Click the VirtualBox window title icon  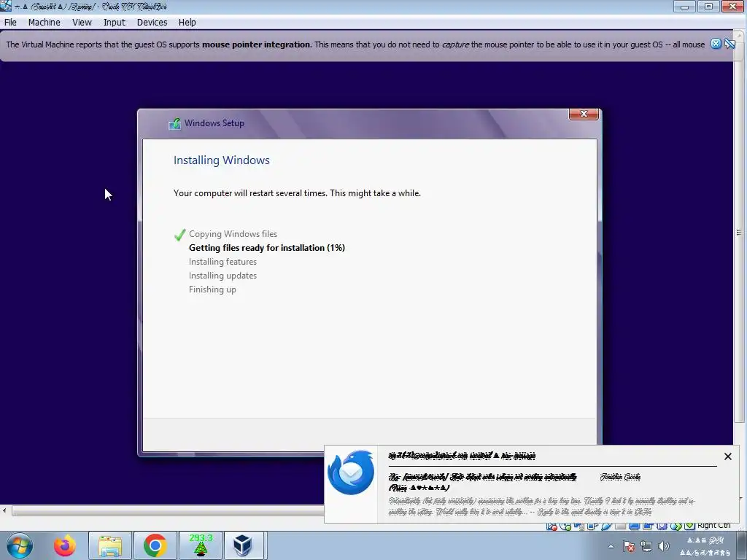pos(6,6)
